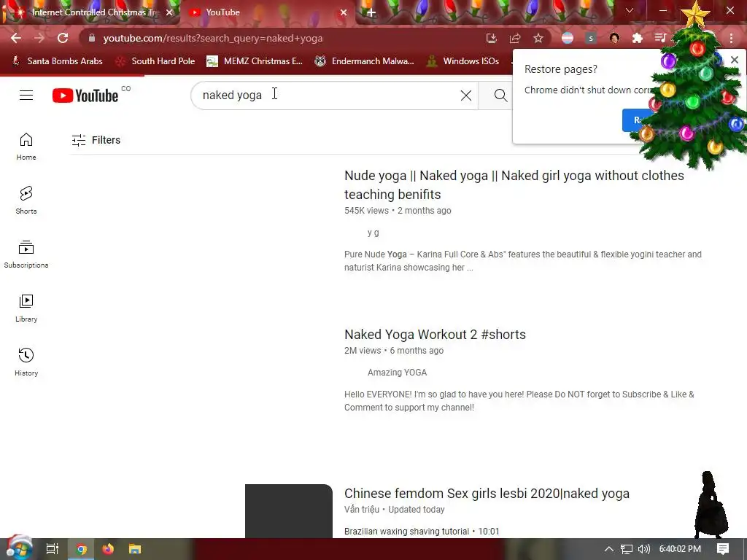This screenshot has height=560, width=747.
Task: Open the Amazing YOGA channel
Action: (x=397, y=373)
